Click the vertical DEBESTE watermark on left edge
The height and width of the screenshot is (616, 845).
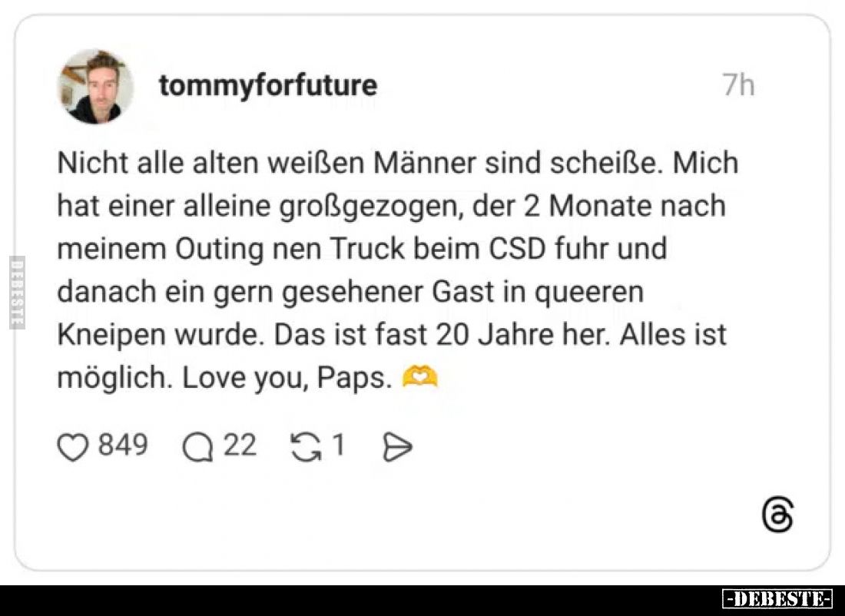point(15,292)
